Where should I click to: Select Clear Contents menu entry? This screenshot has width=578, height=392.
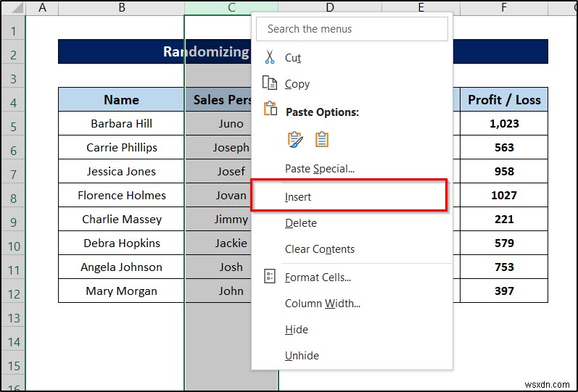[352, 249]
